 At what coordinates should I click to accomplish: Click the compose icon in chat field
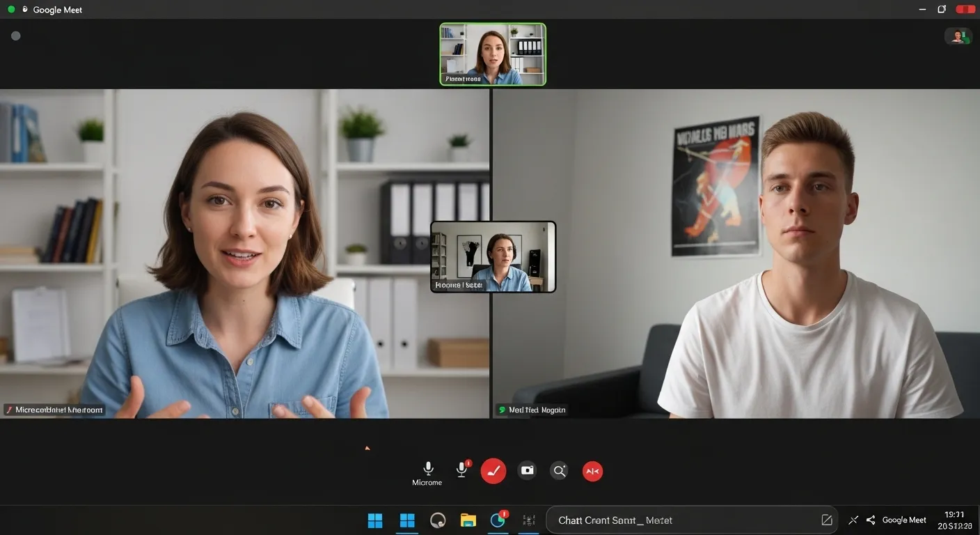tap(827, 520)
